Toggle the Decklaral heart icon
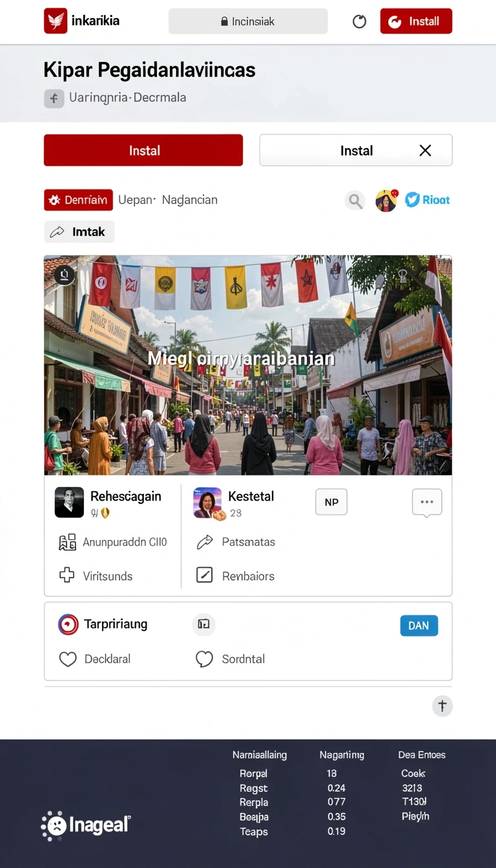The width and height of the screenshot is (496, 868). (68, 659)
